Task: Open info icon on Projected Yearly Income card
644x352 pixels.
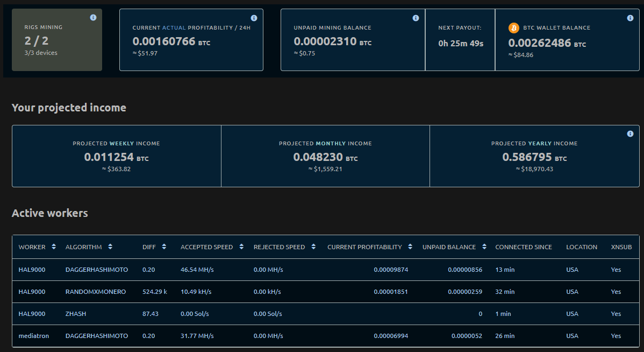Action: pos(630,134)
